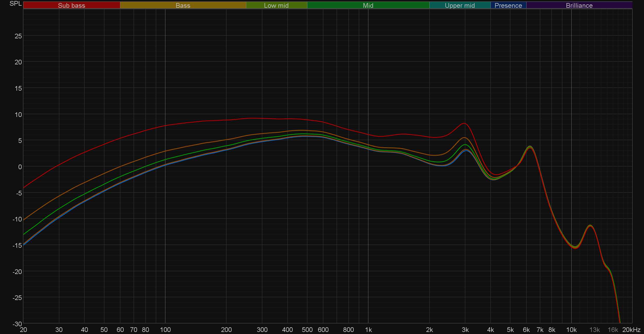Click the 0 dB axis label
This screenshot has height=334, width=644.
[x=20, y=167]
